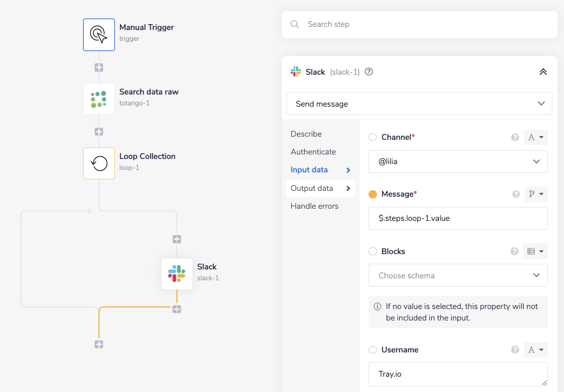Click the Totango Search data raw icon
Screen dimensions: 564x392
tap(99, 99)
